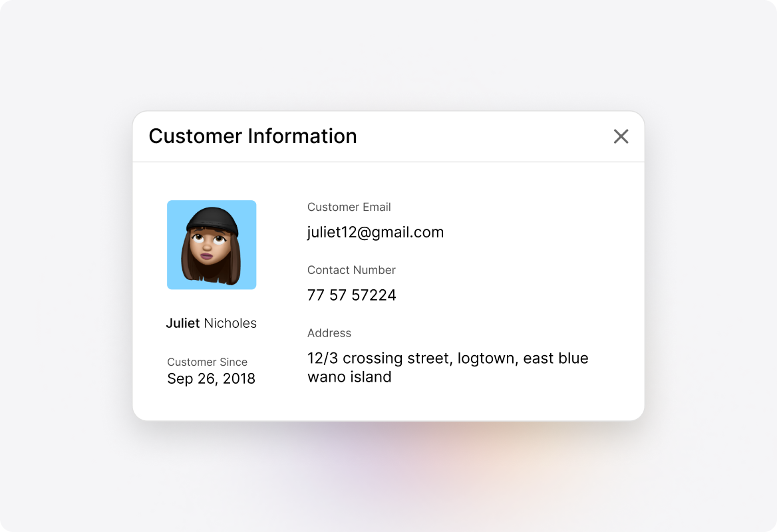Click the memoji face in the avatar
777x532 pixels.
[212, 246]
